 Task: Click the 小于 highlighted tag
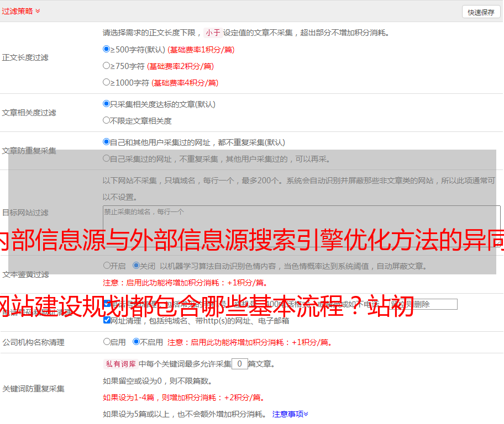(213, 33)
